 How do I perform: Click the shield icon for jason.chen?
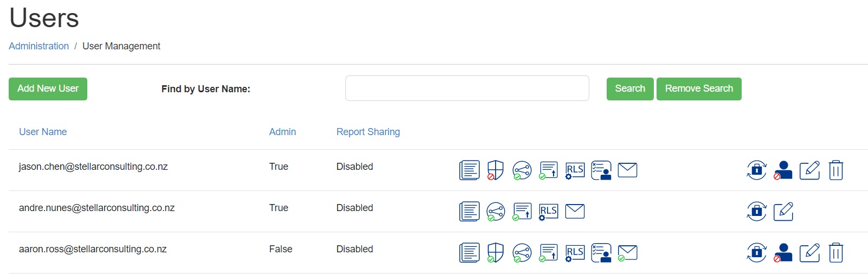496,170
